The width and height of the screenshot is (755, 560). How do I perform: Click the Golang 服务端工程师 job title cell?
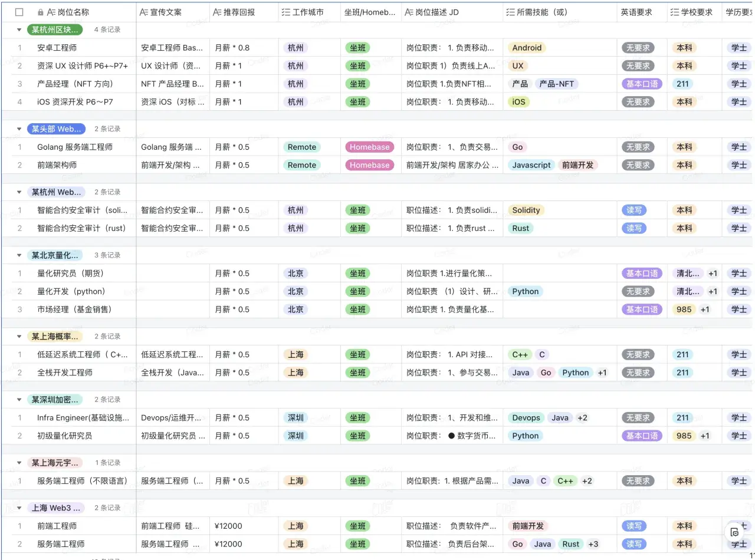point(75,147)
